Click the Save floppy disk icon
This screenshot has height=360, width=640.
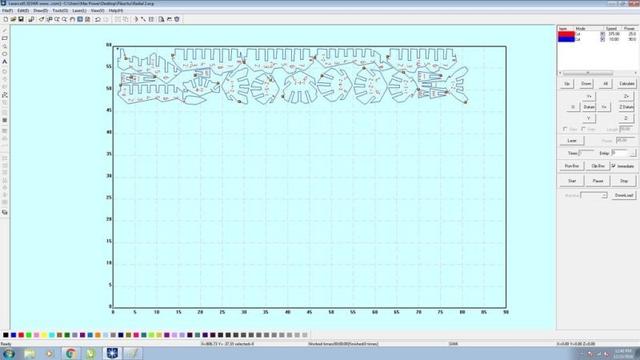[x=21, y=19]
